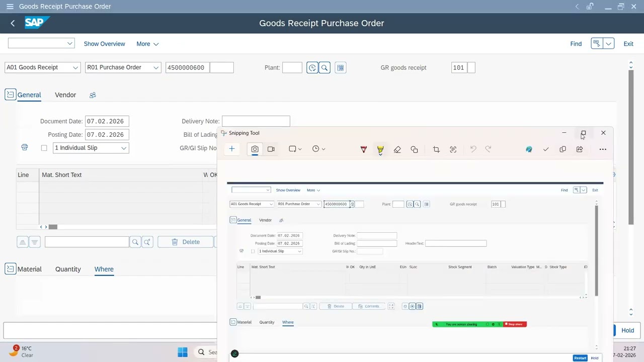This screenshot has width=644, height=362.
Task: Select the red ballpoint pen tool
Action: (x=364, y=149)
